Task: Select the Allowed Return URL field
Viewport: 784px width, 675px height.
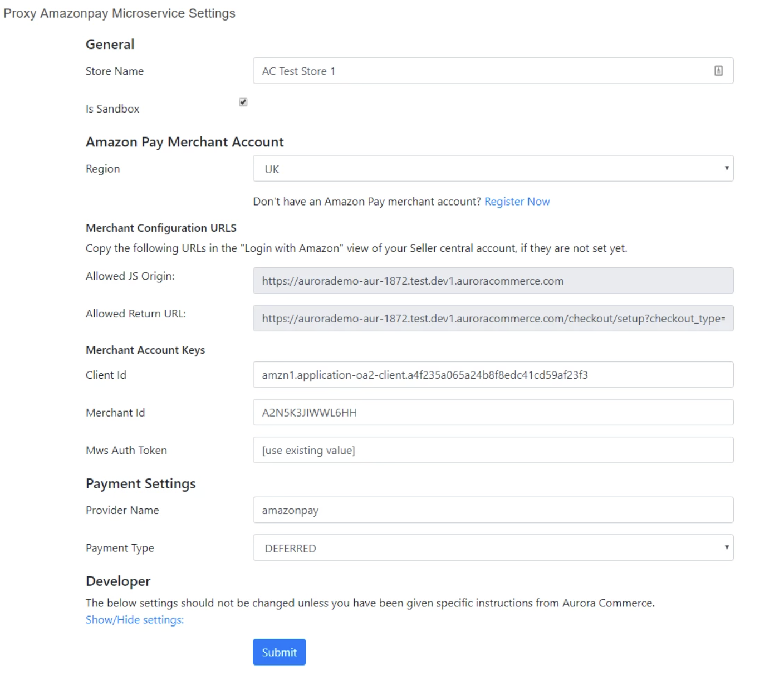Action: click(493, 318)
